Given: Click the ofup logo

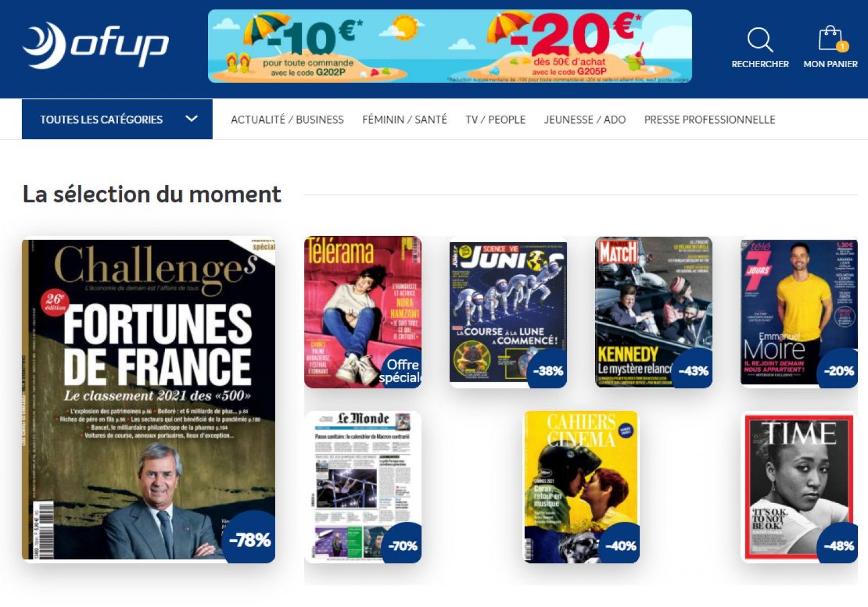Looking at the screenshot, I should point(96,46).
